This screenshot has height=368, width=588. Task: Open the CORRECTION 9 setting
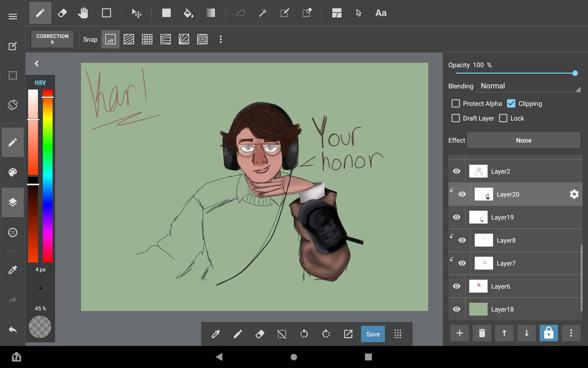52,39
